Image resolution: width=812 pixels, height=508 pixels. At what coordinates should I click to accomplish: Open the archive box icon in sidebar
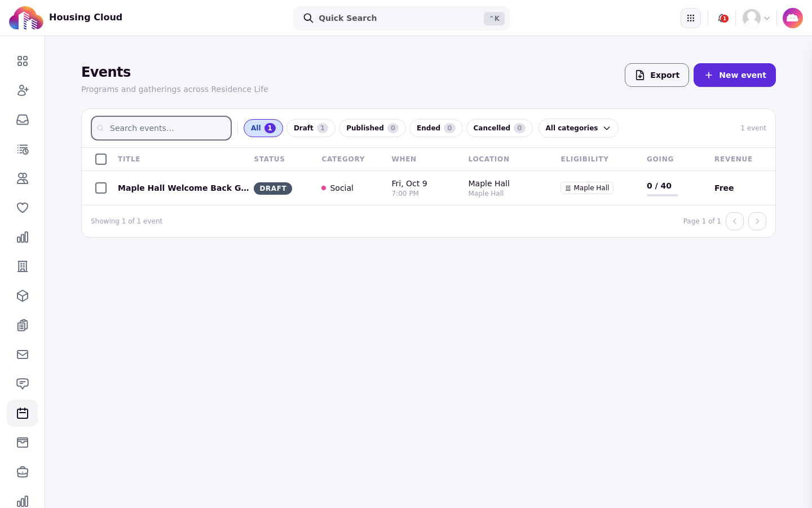23,443
